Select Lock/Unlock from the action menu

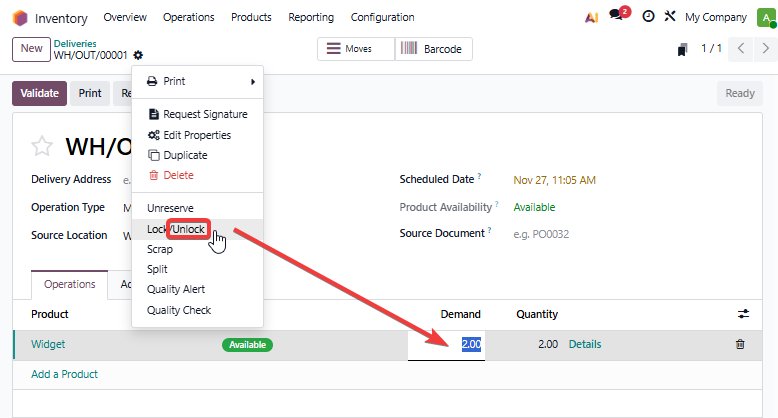[176, 229]
